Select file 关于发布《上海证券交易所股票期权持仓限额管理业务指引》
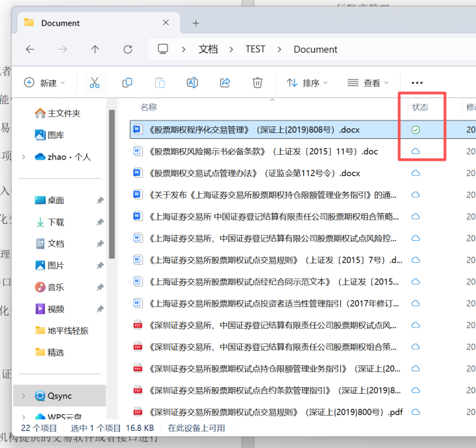Image resolution: width=476 pixels, height=448 pixels. click(272, 195)
